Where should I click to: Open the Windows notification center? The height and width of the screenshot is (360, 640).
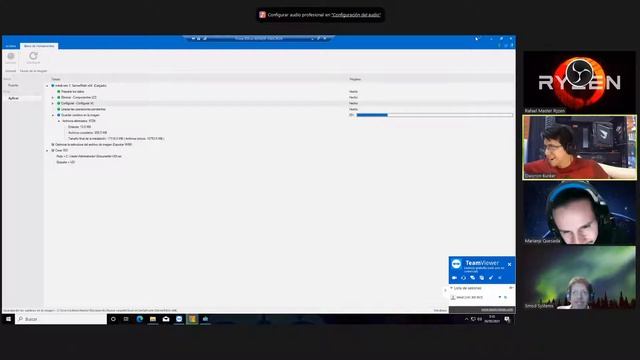(x=507, y=319)
